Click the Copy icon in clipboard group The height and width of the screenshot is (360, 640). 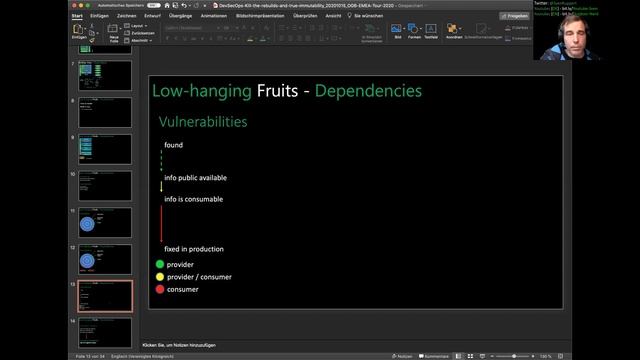92,33
